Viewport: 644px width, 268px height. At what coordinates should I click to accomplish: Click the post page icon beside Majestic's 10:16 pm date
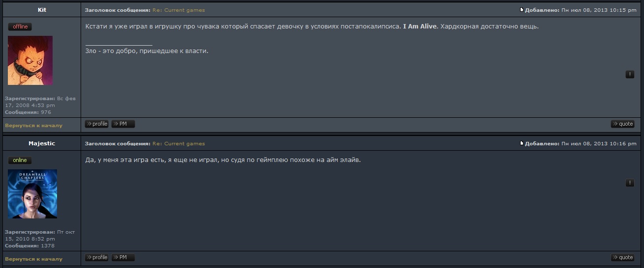[x=522, y=143]
